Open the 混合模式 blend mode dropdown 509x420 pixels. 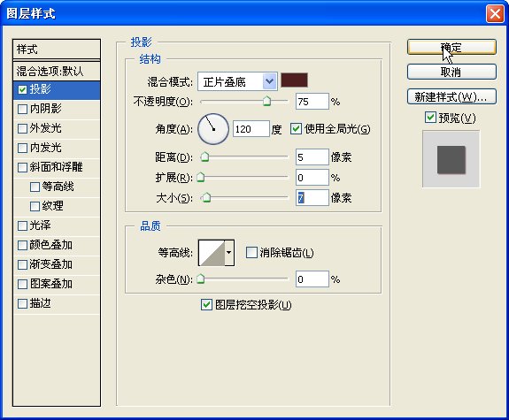[x=237, y=81]
